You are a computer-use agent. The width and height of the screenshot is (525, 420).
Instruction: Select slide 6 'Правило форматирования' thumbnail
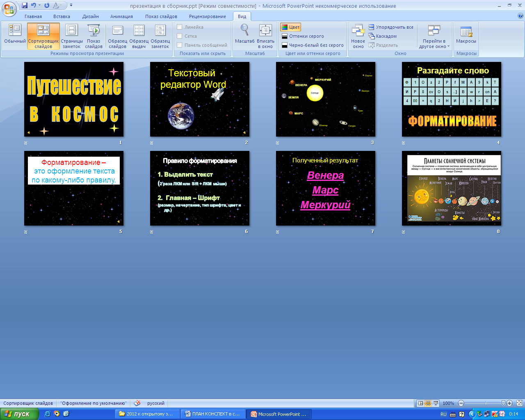(x=200, y=188)
